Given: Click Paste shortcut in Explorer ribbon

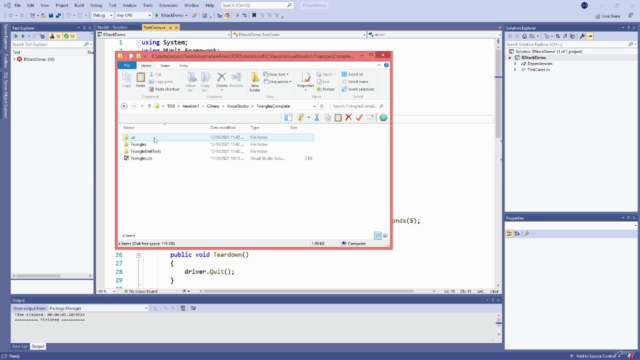Looking at the screenshot, I should (x=164, y=89).
